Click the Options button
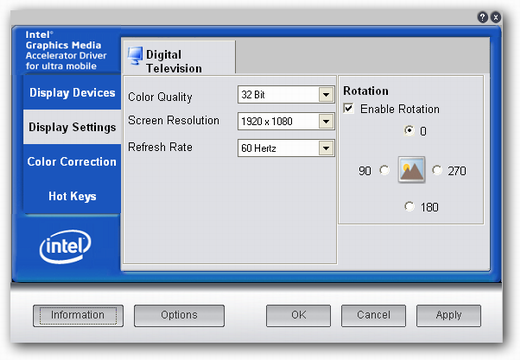Screen dimensions: 520x360 click(179, 315)
